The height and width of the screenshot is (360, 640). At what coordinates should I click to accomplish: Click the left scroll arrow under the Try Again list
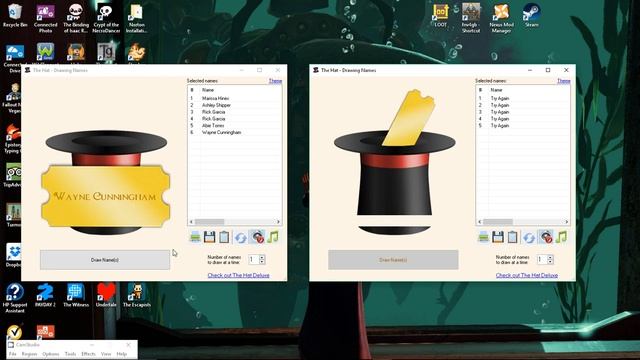click(480, 222)
